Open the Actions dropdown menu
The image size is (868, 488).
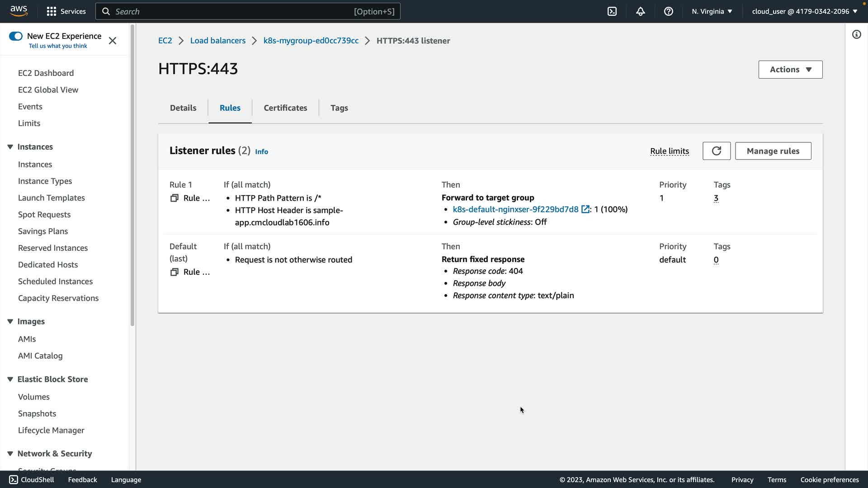(x=790, y=70)
